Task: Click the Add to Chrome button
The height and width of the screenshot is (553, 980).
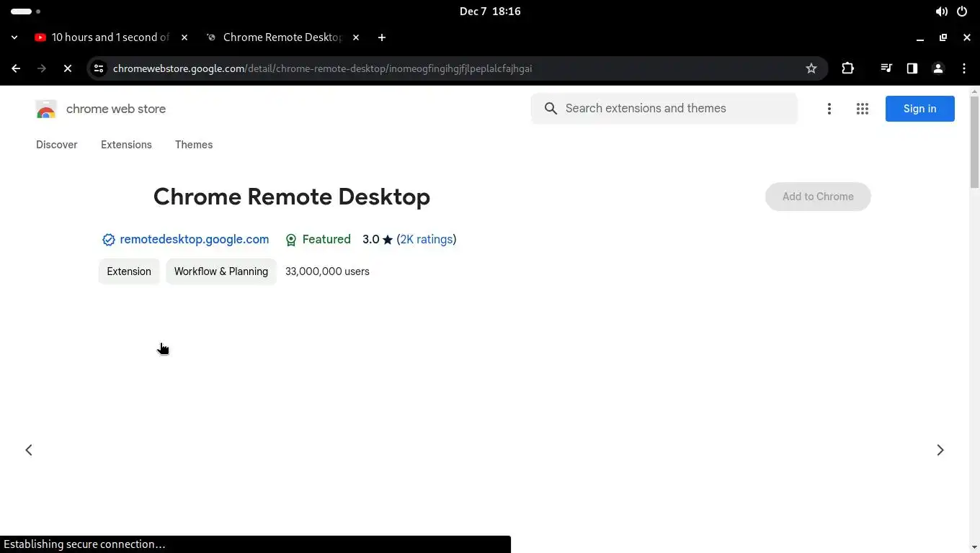Action: [x=818, y=197]
